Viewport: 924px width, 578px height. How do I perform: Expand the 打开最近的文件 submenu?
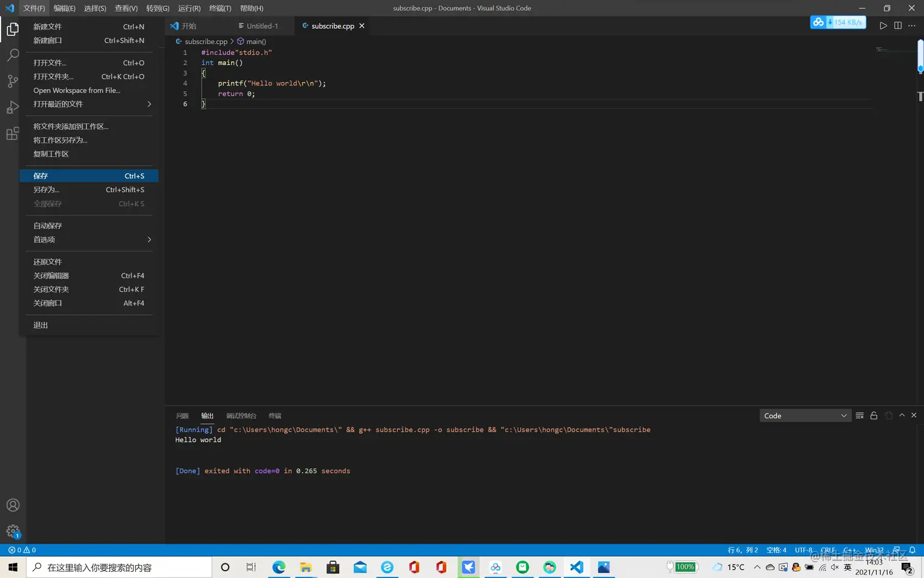tap(89, 104)
